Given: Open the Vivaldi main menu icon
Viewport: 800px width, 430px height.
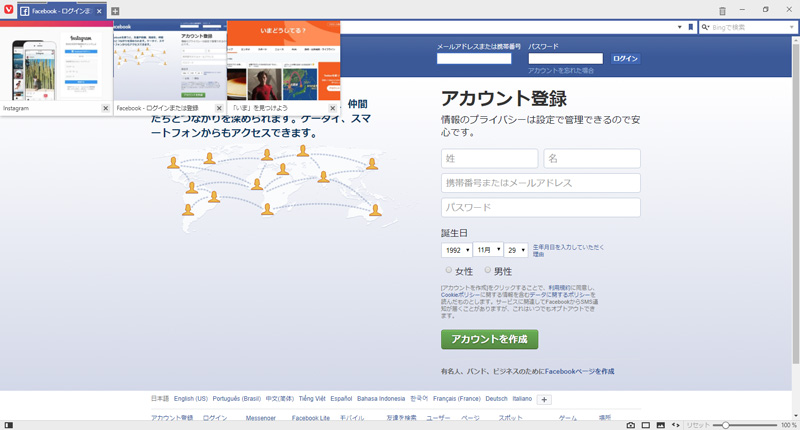Looking at the screenshot, I should (9, 10).
